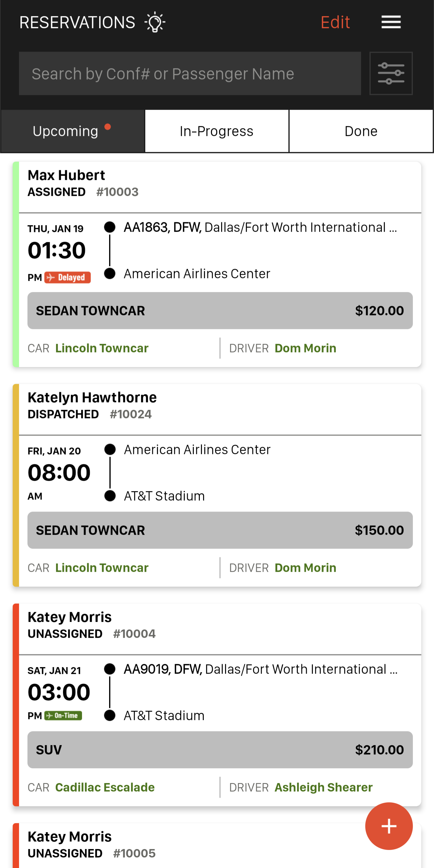Open the filter sliders options
The height and width of the screenshot is (868, 434).
click(x=391, y=74)
